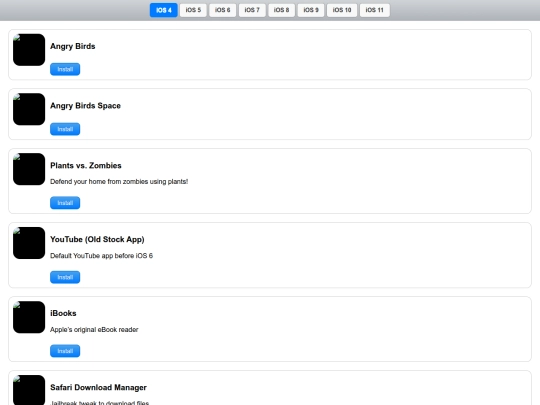Click the Angry Birds Space title
The image size is (540, 405).
tap(85, 106)
